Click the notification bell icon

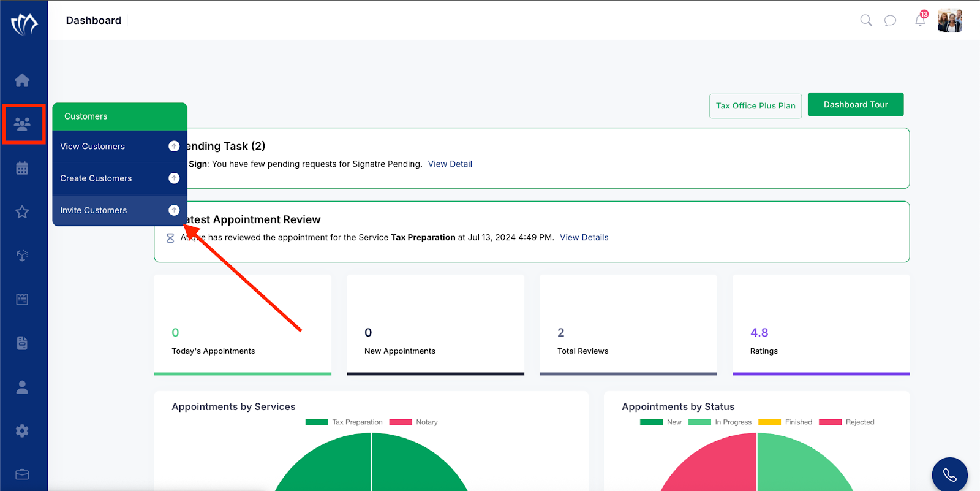pos(920,20)
